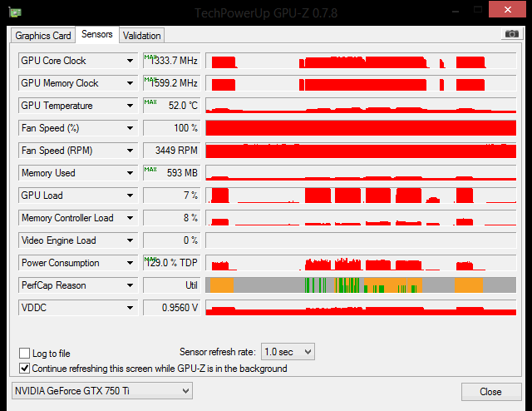532x411 pixels.
Task: Click the GPU Core Clock history graph
Action: point(361,61)
